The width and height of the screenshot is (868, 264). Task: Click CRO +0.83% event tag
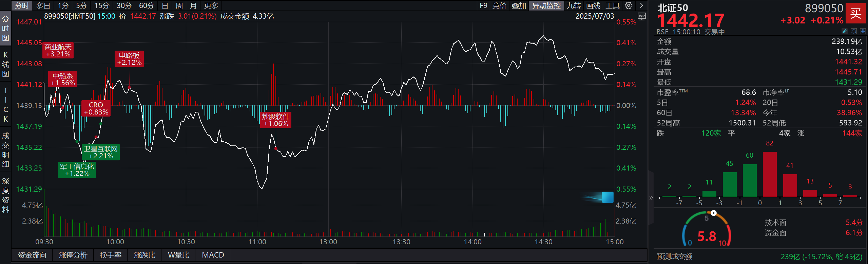[96, 108]
